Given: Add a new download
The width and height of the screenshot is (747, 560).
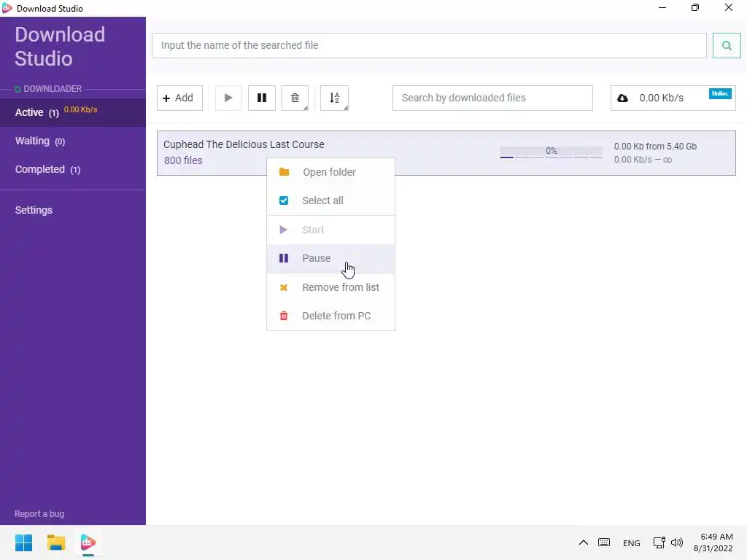Looking at the screenshot, I should click(x=179, y=98).
